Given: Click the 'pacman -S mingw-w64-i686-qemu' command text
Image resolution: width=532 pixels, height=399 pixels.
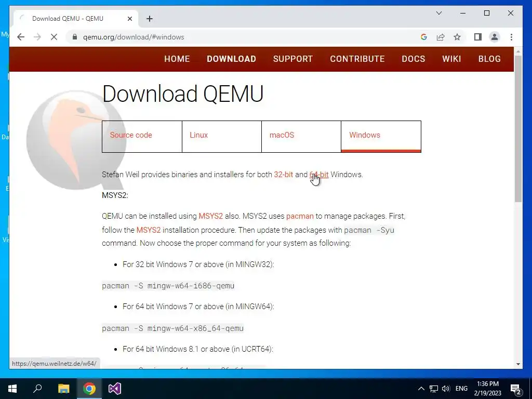Looking at the screenshot, I should [x=168, y=286].
